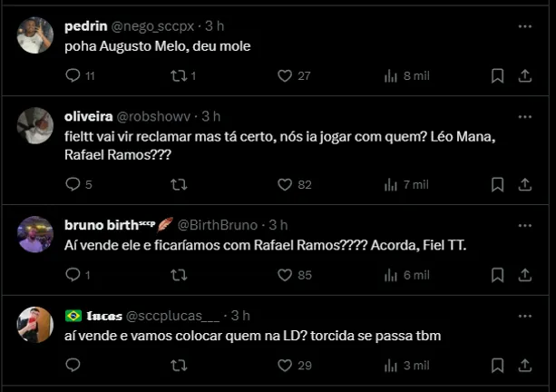
Task: Open bruno birth's tweet timestamp 3 h
Action: tap(278, 224)
